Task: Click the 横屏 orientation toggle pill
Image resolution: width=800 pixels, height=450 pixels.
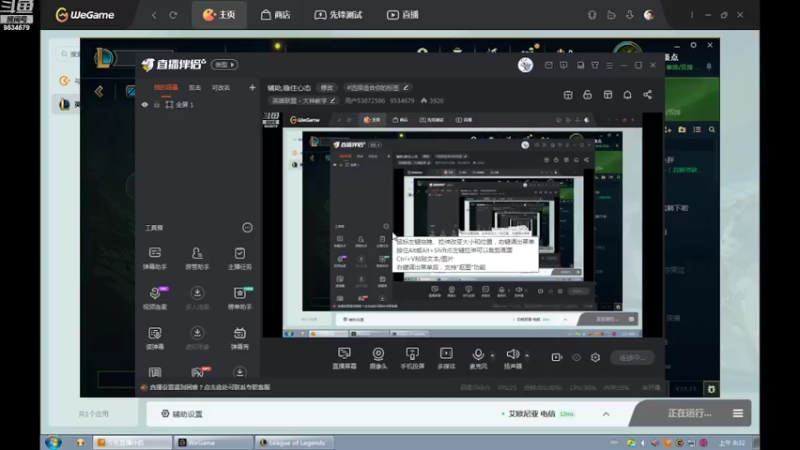Action: 224,65
